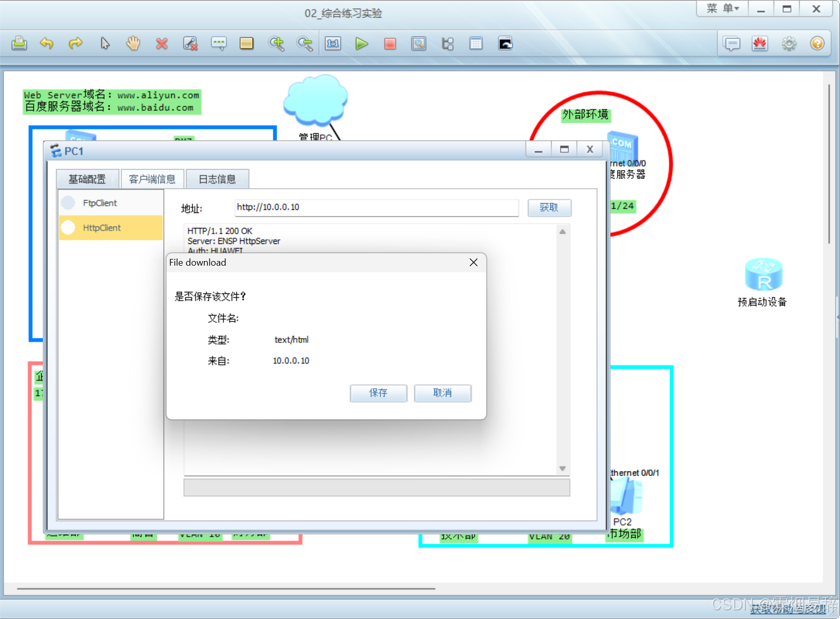
Task: Maximize the PC1 window
Action: point(564,150)
